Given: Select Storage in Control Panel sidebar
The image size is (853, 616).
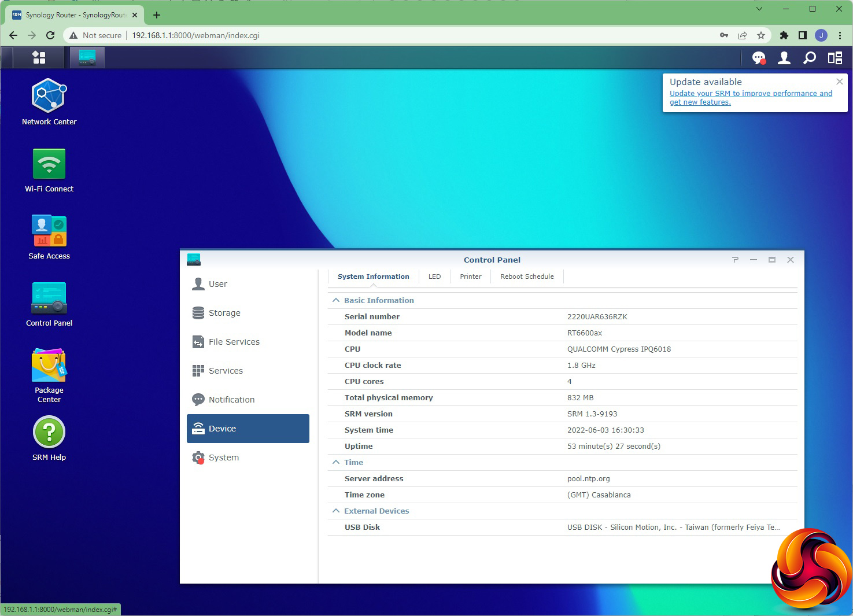Looking at the screenshot, I should pos(248,313).
